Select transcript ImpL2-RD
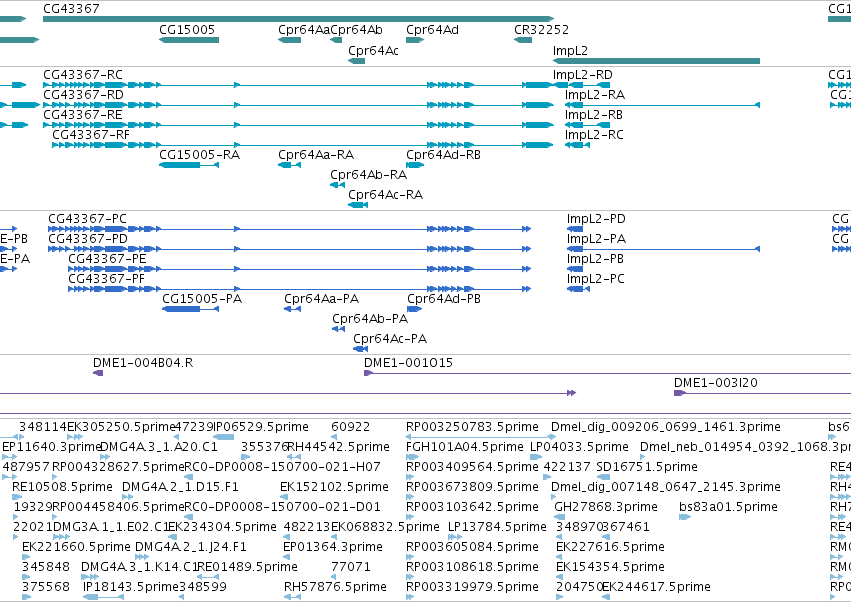Image resolution: width=851 pixels, height=602 pixels. tap(581, 85)
